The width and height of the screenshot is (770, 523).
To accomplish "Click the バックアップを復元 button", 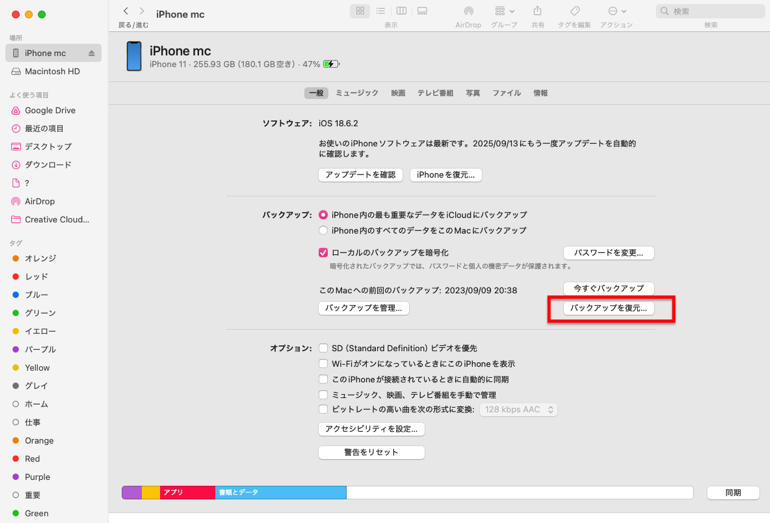I will (608, 308).
